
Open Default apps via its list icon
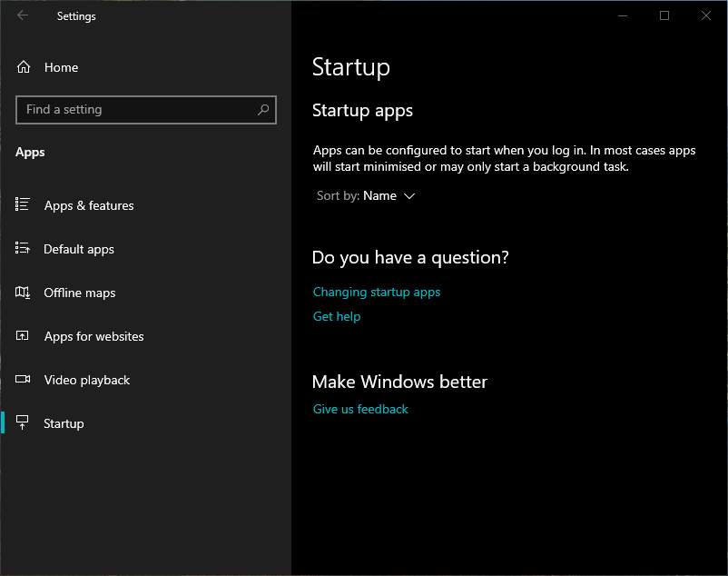23,249
